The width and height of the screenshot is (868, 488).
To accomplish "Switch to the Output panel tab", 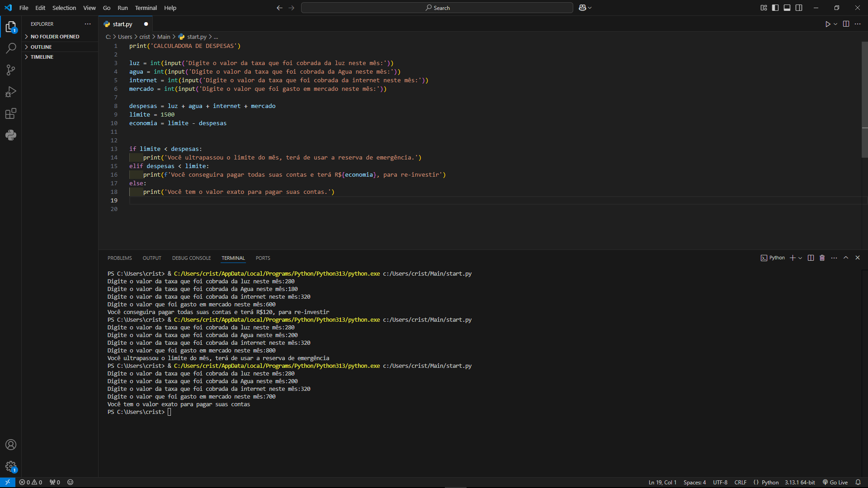I will pyautogui.click(x=152, y=258).
